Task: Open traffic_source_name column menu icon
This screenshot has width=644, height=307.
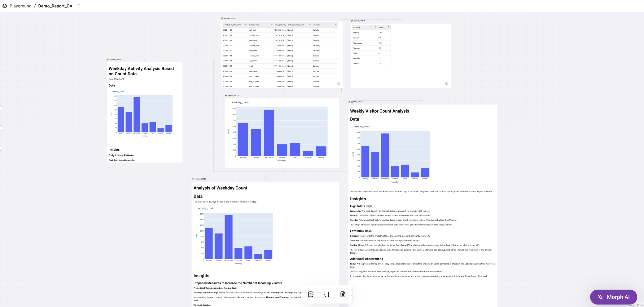Action: click(310, 24)
